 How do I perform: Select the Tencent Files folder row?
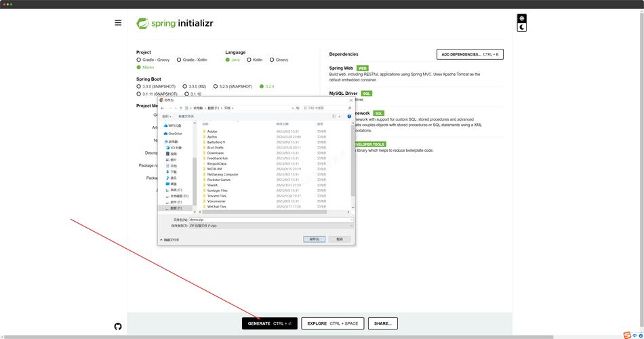tap(216, 196)
